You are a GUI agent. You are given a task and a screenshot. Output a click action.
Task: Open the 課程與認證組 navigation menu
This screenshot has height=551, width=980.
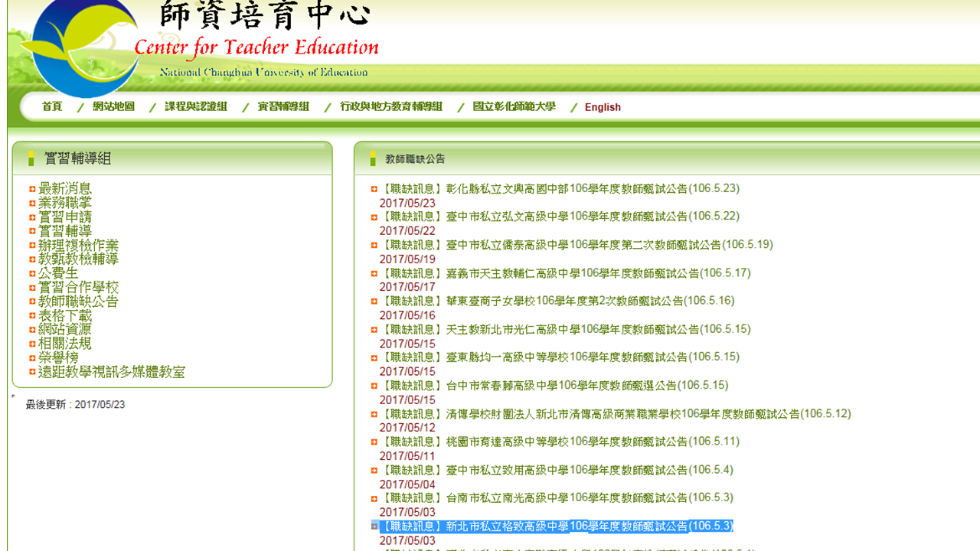tap(196, 107)
